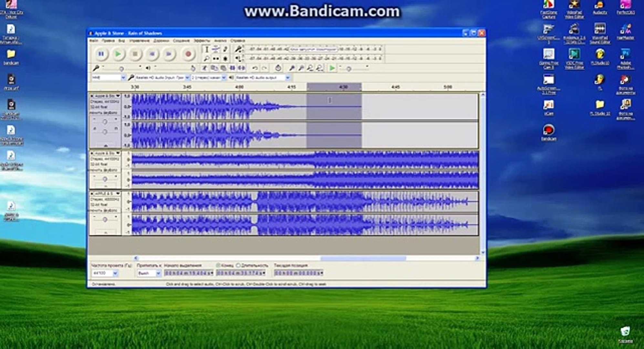
Task: Cut the selected audio with scissors icon
Action: click(x=204, y=68)
